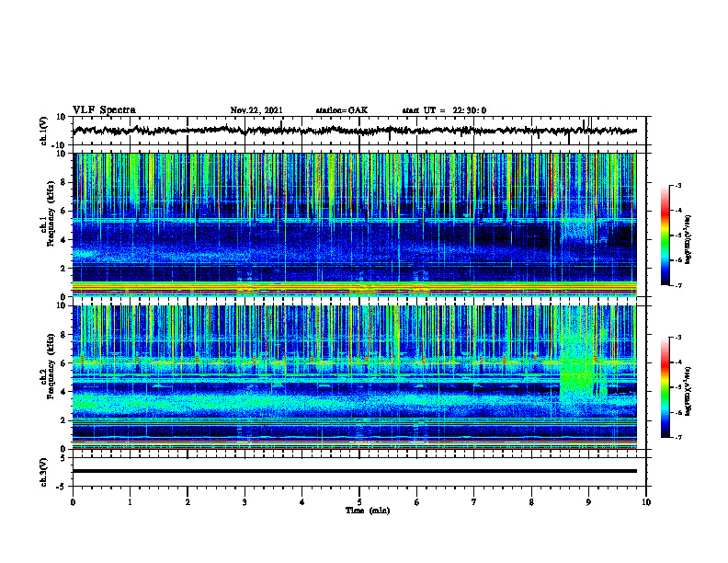Click the "-3" label on ch.1 color bar
Screen dimensions: 728x563
click(x=678, y=185)
